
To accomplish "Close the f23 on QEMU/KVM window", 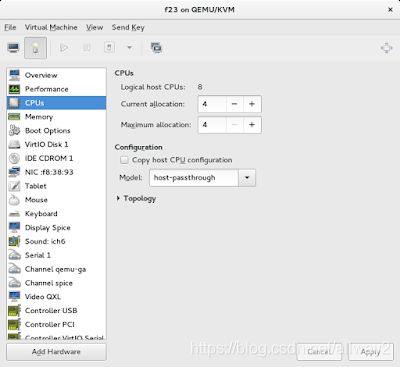I will [390, 10].
